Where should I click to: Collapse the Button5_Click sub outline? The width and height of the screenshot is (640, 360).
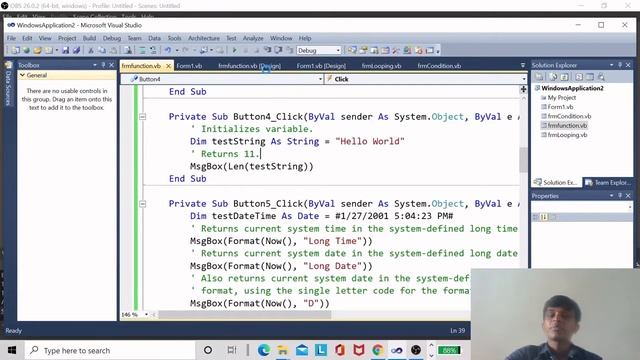tap(142, 204)
